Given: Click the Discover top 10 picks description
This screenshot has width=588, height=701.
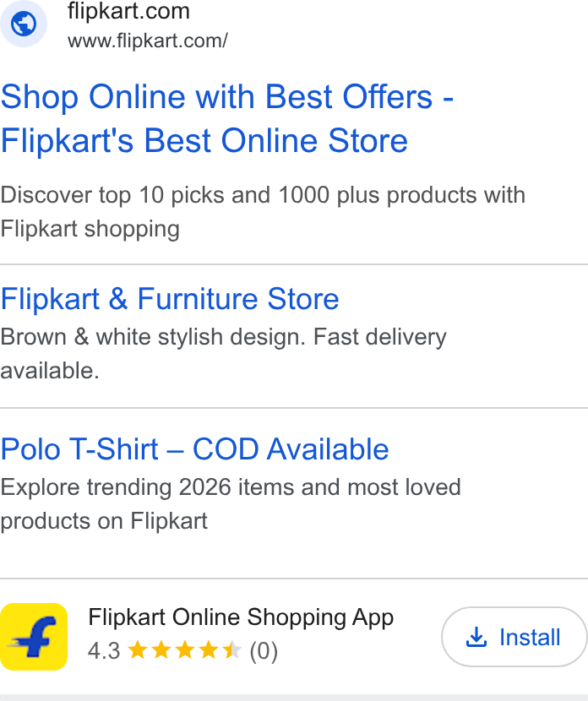Looking at the screenshot, I should pos(263,212).
